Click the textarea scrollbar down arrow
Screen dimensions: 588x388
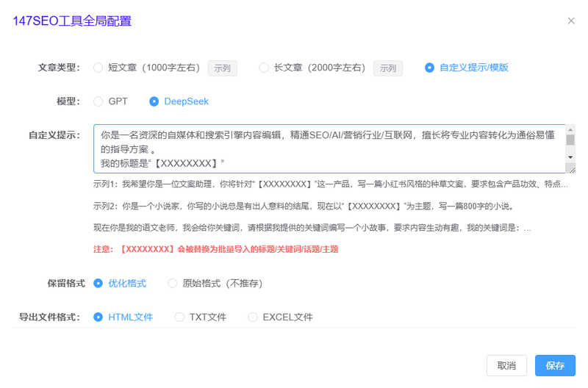570,157
